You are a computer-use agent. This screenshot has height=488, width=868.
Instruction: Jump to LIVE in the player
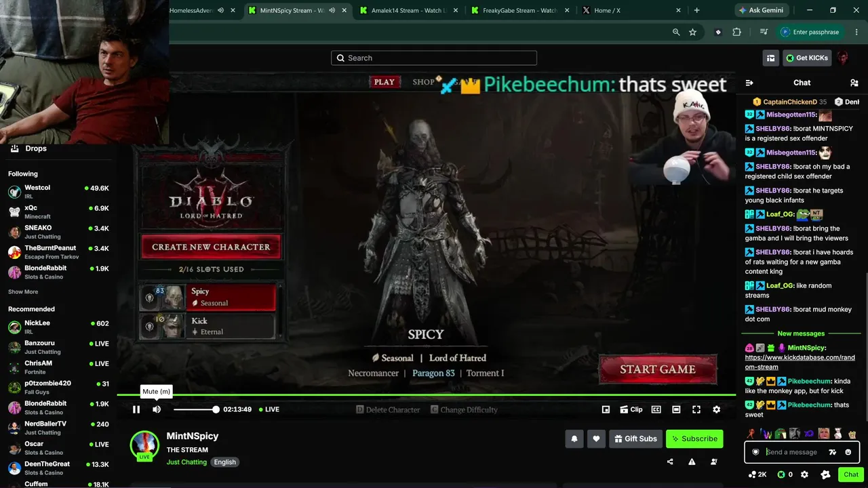coord(269,409)
